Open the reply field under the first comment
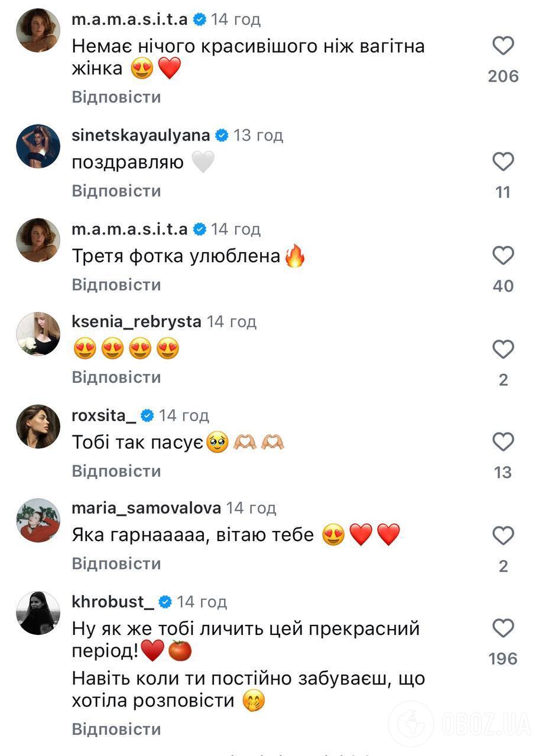Screen dimensions: 542x756 (116, 96)
